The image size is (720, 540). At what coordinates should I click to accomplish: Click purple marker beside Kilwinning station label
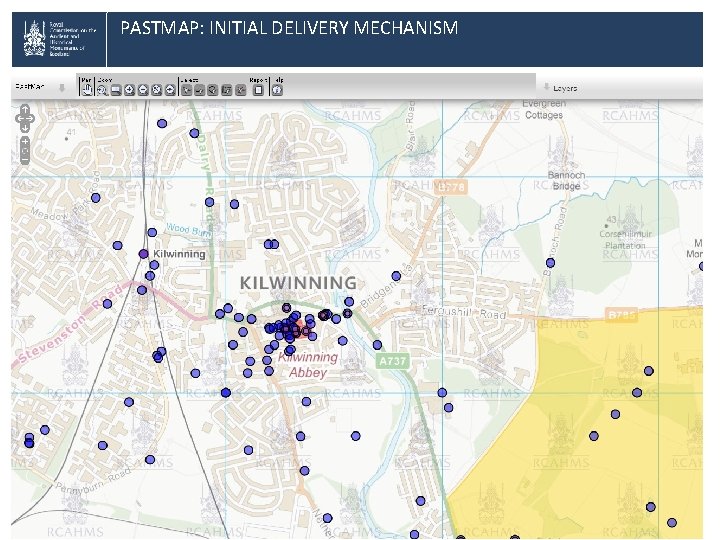point(144,253)
